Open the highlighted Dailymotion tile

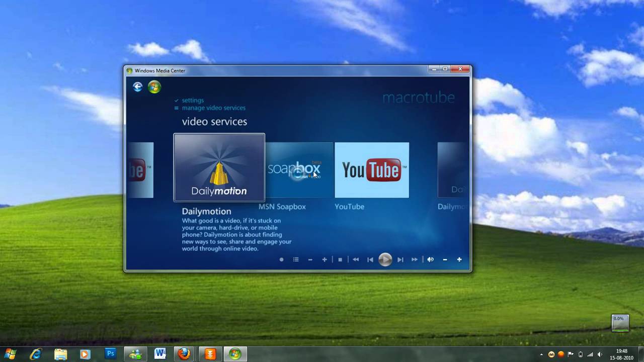click(219, 167)
